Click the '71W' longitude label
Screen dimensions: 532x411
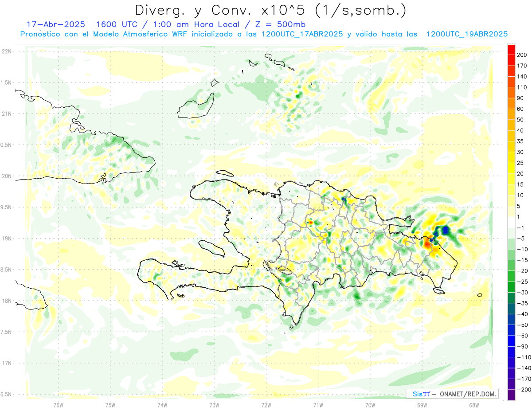(x=318, y=405)
